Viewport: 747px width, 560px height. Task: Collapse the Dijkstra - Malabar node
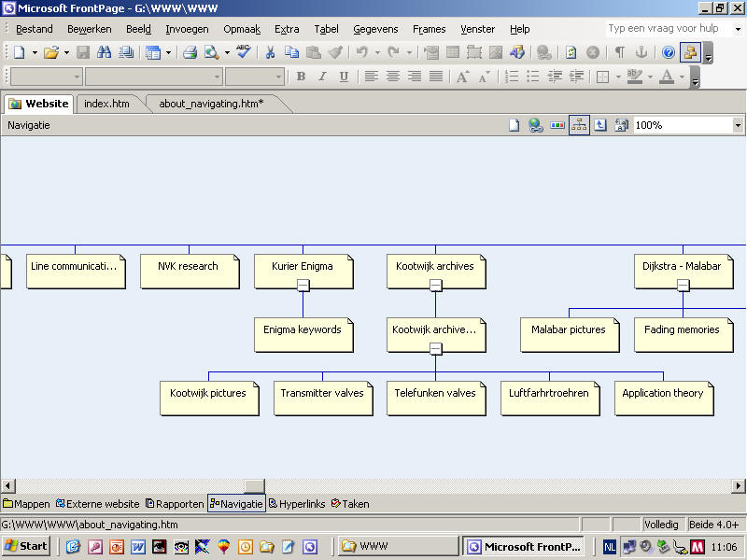click(x=684, y=286)
